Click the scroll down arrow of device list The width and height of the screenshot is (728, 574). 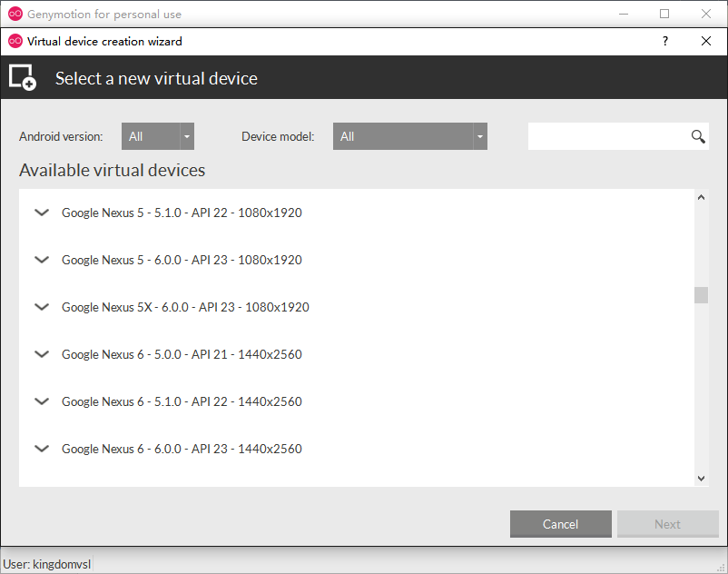point(701,478)
